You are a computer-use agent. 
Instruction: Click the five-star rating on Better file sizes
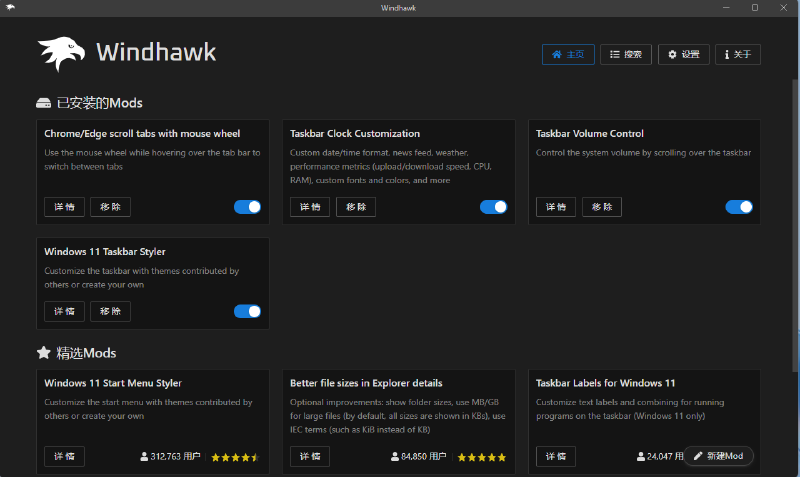[481, 457]
